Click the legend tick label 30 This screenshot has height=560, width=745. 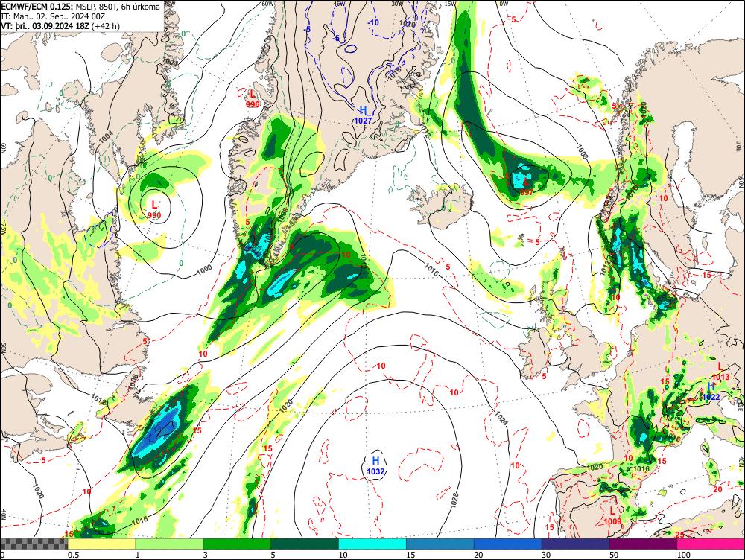[546, 555]
